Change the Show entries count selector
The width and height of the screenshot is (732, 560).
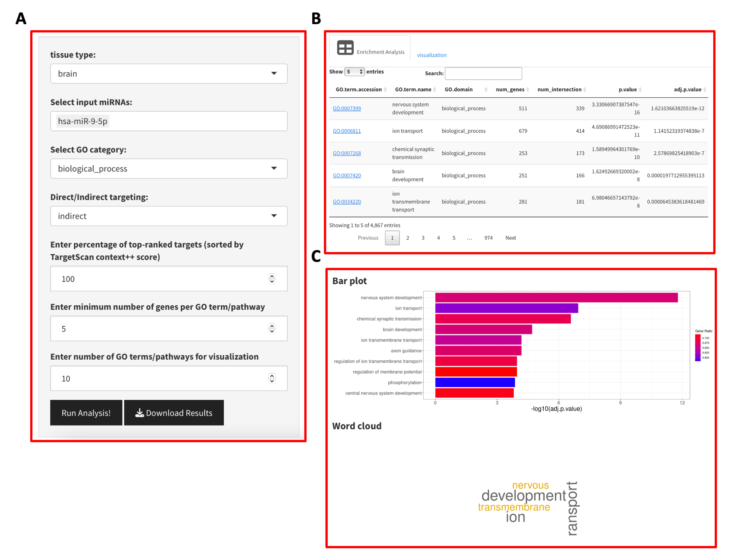(x=354, y=72)
